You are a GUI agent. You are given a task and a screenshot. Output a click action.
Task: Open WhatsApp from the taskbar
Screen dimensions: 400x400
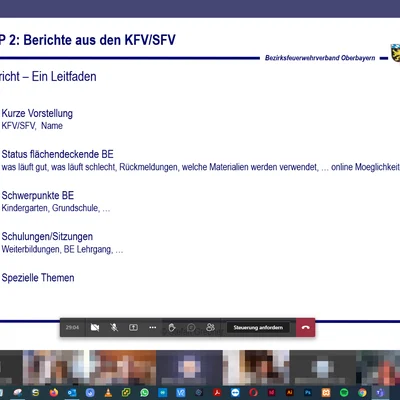[x=144, y=393]
